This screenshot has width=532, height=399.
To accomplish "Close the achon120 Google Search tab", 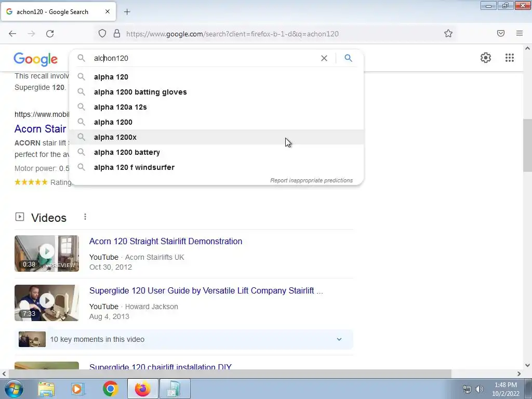I will [x=107, y=11].
